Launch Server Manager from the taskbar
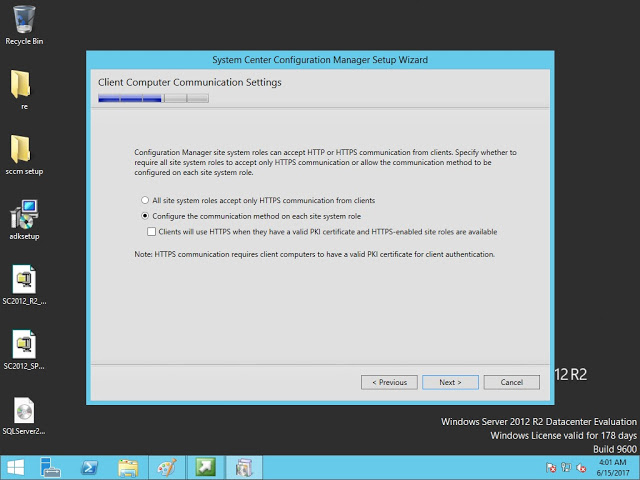The width and height of the screenshot is (640, 480). (x=51, y=467)
